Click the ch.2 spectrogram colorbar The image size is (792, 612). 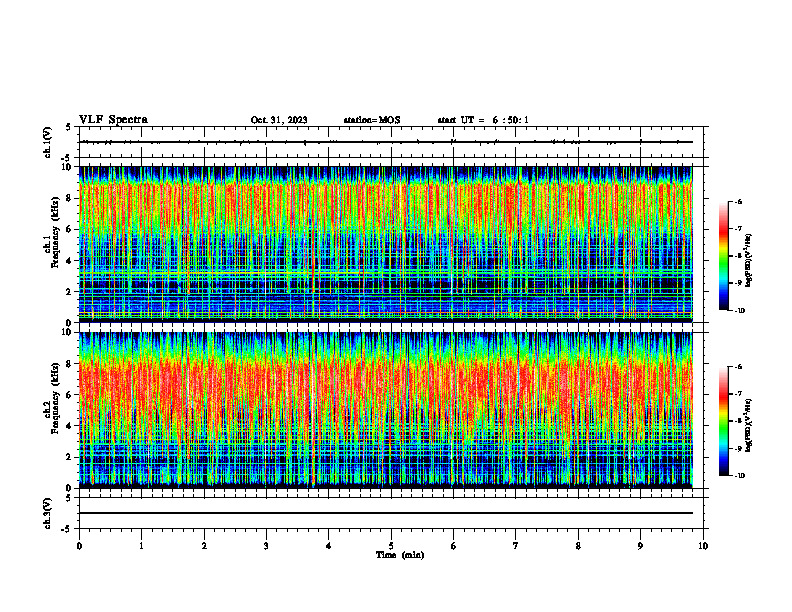click(724, 421)
